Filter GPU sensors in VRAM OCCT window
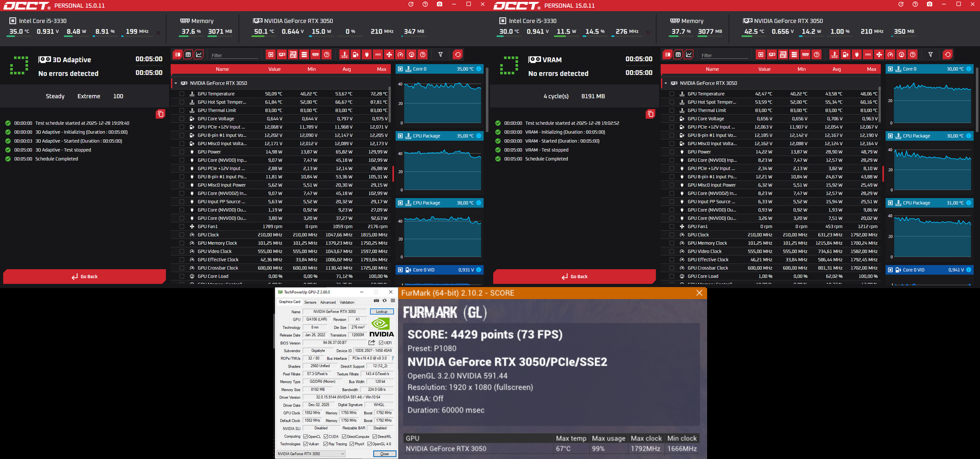The width and height of the screenshot is (980, 459). (x=772, y=55)
